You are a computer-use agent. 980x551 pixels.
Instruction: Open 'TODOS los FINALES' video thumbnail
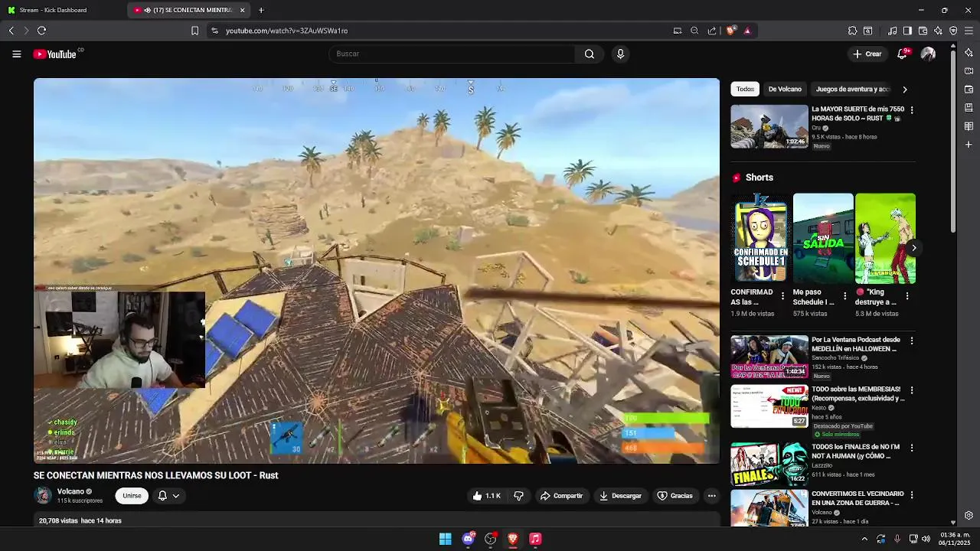pyautogui.click(x=769, y=464)
